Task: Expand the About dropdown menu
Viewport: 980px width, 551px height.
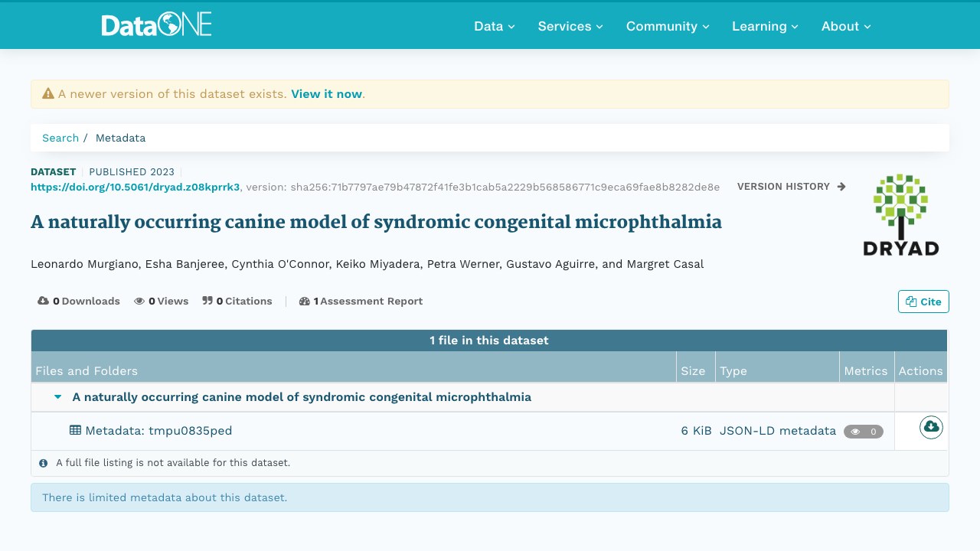Action: click(x=846, y=26)
